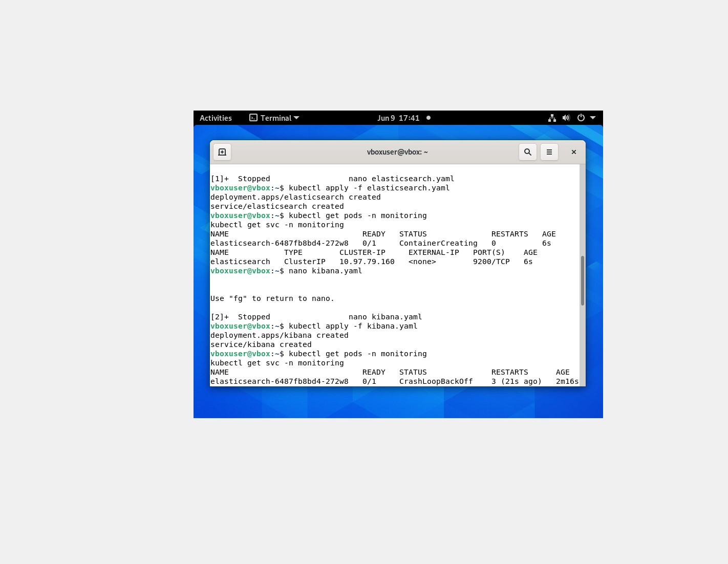Click the 10.97.79.160 cluster IP text
The width and height of the screenshot is (728, 564).
[367, 262]
